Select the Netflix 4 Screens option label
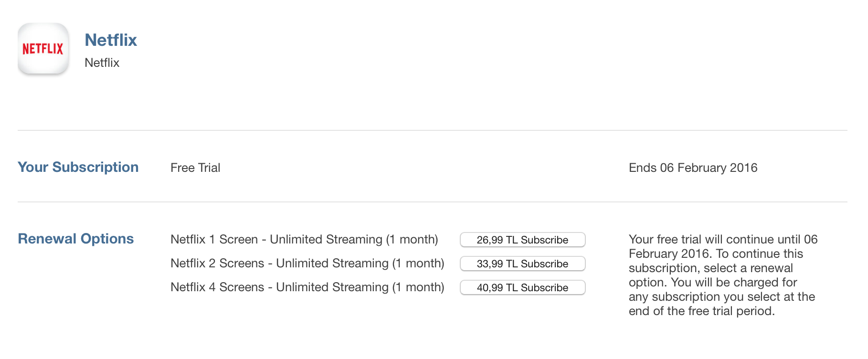868x359 pixels. (307, 287)
